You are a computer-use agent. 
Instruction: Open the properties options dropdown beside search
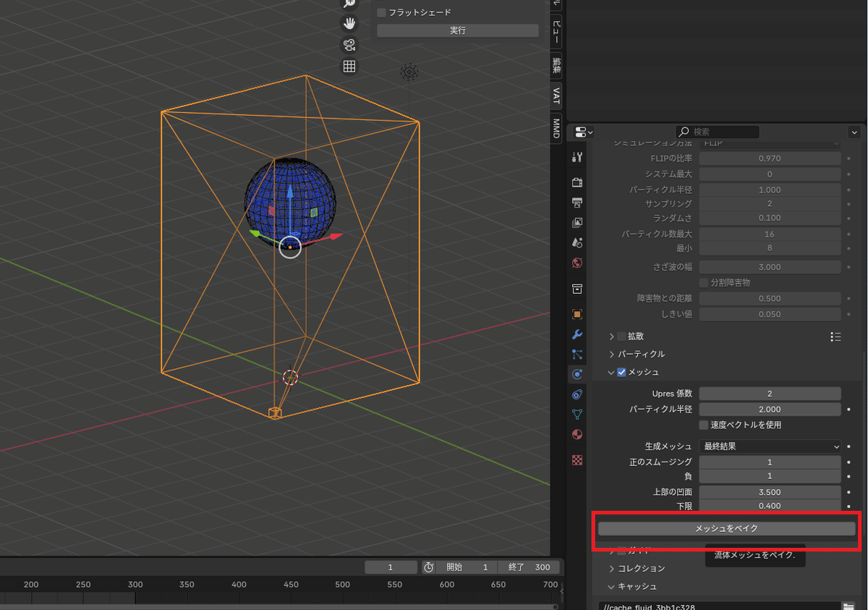click(854, 132)
